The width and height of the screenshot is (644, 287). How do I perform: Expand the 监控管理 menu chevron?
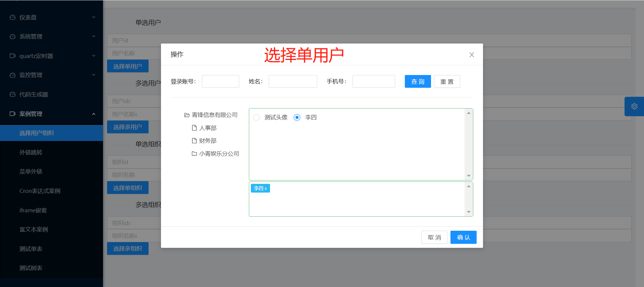[94, 75]
